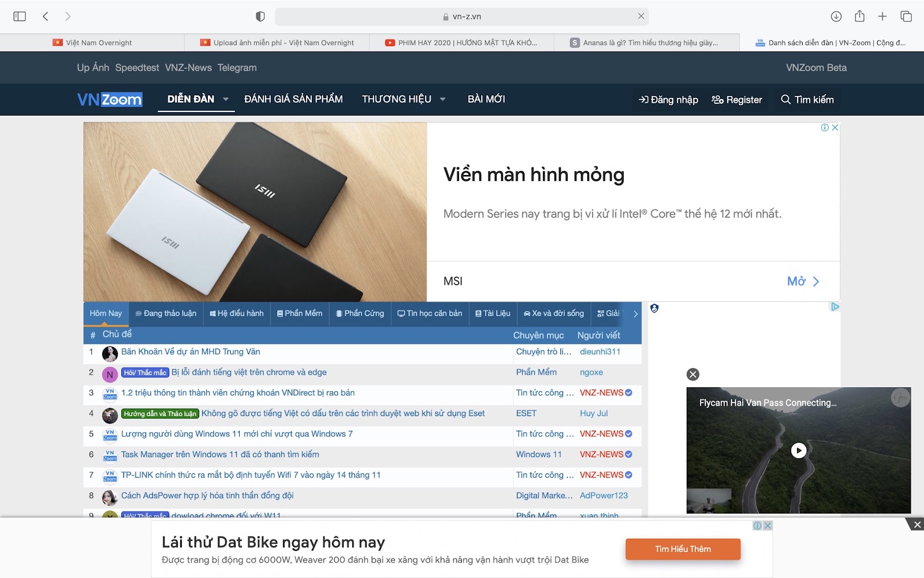Click the VNZoom logo
The width and height of the screenshot is (924, 578).
point(110,99)
